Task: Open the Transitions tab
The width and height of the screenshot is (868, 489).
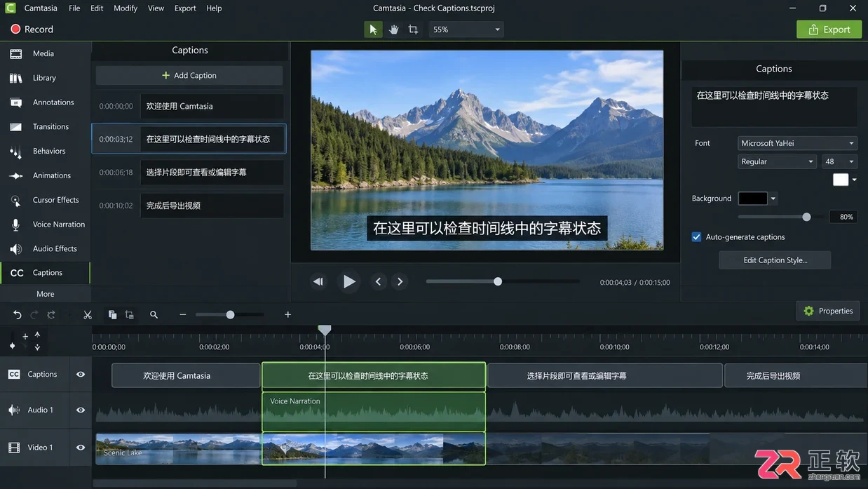Action: point(45,127)
